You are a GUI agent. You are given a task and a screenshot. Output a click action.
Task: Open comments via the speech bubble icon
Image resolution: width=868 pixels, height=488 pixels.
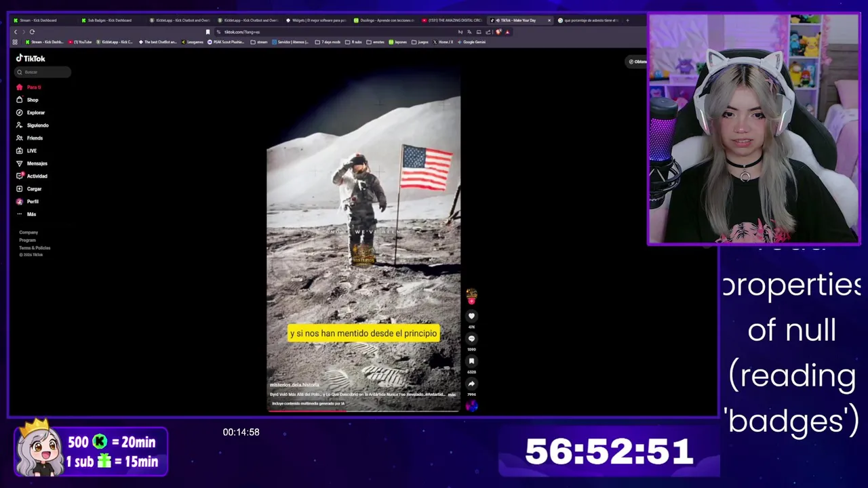tap(471, 338)
